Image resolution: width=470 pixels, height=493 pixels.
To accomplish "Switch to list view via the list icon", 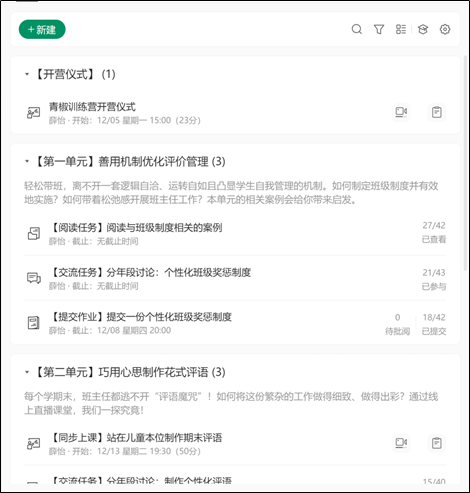I will [x=401, y=29].
